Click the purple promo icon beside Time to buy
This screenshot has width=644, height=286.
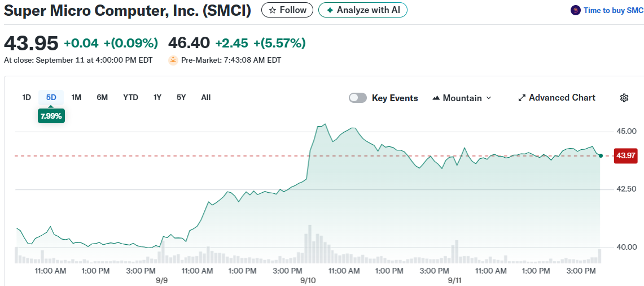point(576,11)
